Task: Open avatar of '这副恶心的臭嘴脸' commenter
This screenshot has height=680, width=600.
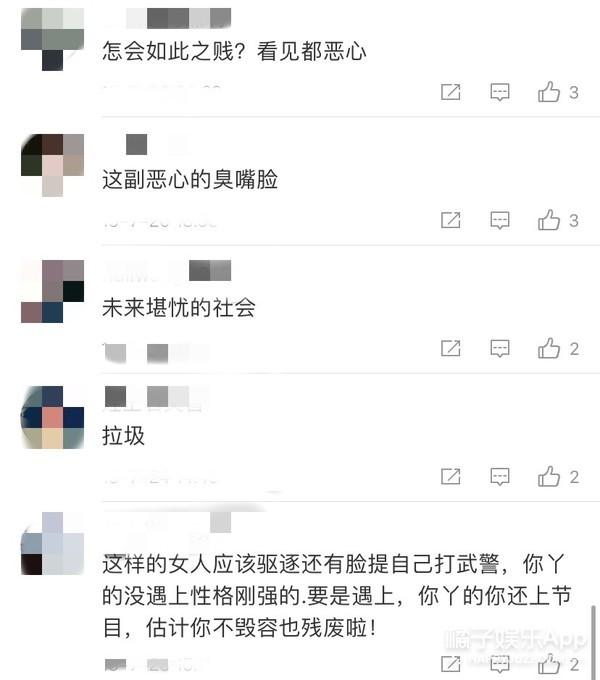Action: click(52, 165)
